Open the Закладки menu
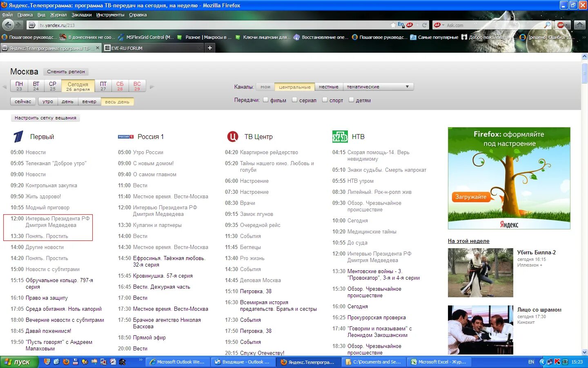The image size is (588, 368). (x=82, y=15)
